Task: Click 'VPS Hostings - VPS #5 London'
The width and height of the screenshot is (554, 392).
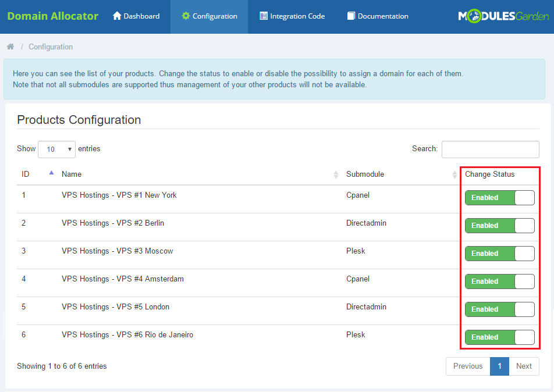Action: pos(116,307)
